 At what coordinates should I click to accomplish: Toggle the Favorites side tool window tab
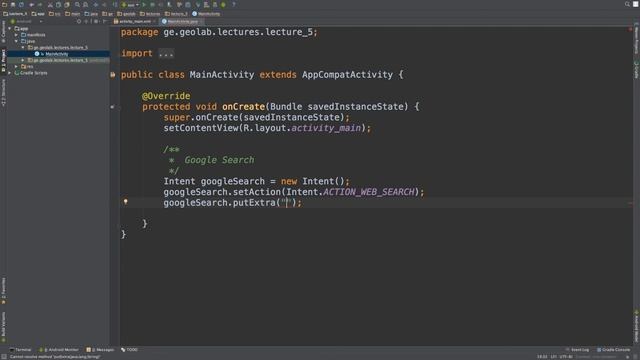pyautogui.click(x=3, y=291)
